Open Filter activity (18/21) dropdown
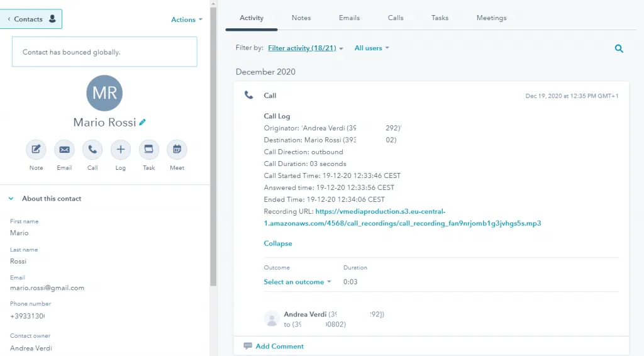This screenshot has width=644, height=356. pyautogui.click(x=306, y=48)
